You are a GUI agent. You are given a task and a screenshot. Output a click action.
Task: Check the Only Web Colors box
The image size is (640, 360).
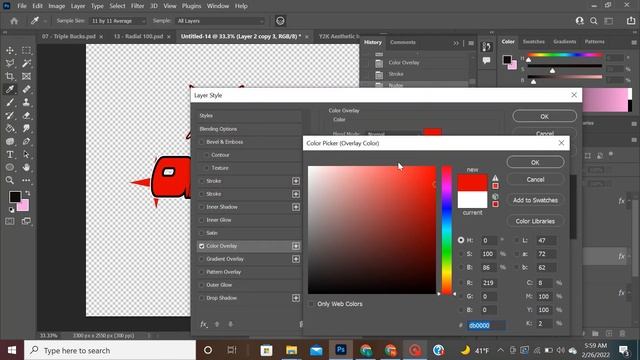[311, 304]
